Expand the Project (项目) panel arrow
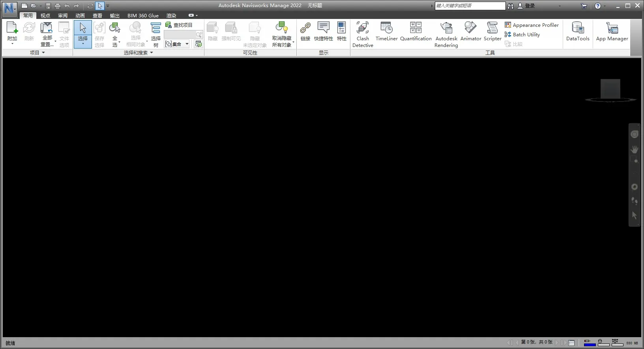This screenshot has height=349, width=644. 43,53
